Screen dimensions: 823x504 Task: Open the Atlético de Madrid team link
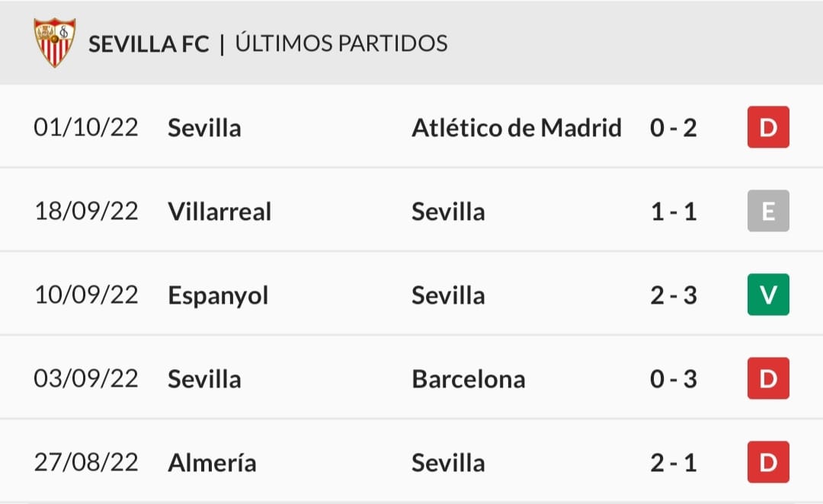coord(517,127)
